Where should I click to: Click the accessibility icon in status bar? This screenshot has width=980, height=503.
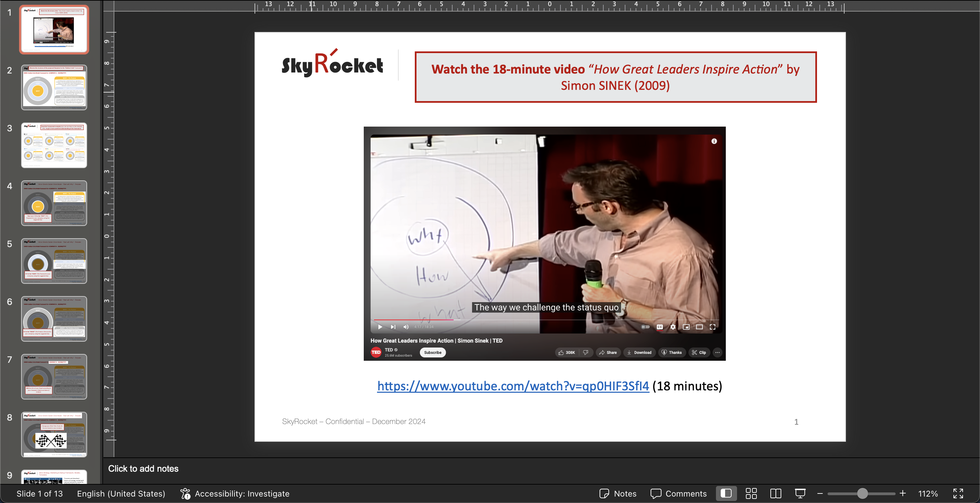[x=185, y=493]
